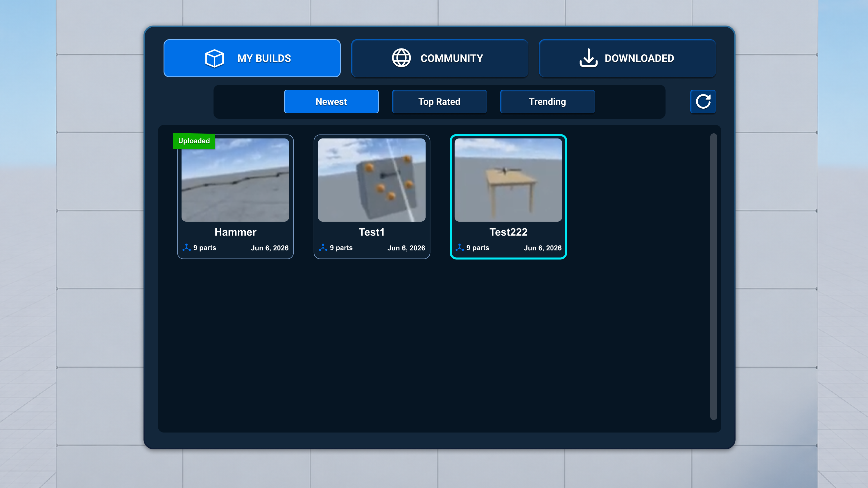Click the download arrow icon
This screenshot has width=868, height=488.
pyautogui.click(x=588, y=58)
